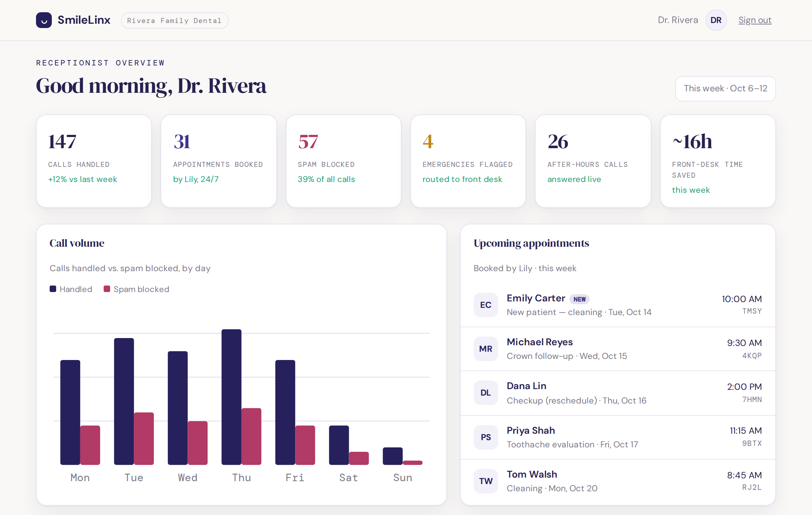Click confirmation code 7HMN
The image size is (812, 515).
752,400
